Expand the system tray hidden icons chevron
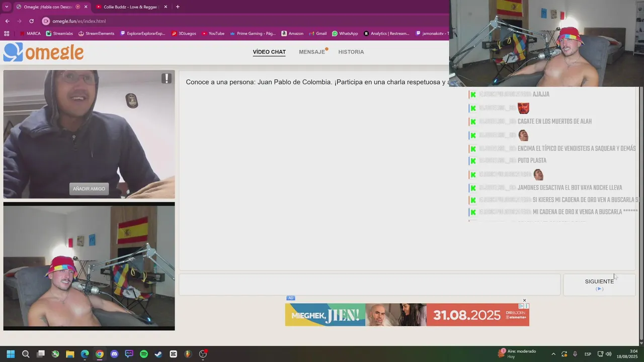The image size is (644, 362). tap(553, 354)
